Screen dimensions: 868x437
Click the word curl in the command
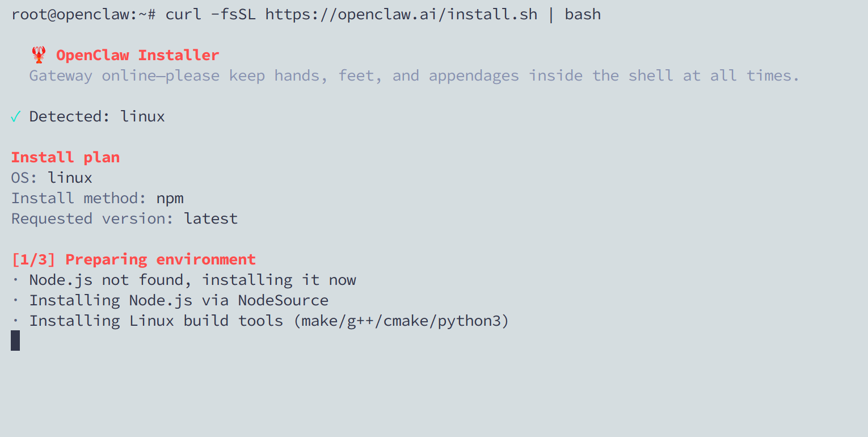(183, 14)
